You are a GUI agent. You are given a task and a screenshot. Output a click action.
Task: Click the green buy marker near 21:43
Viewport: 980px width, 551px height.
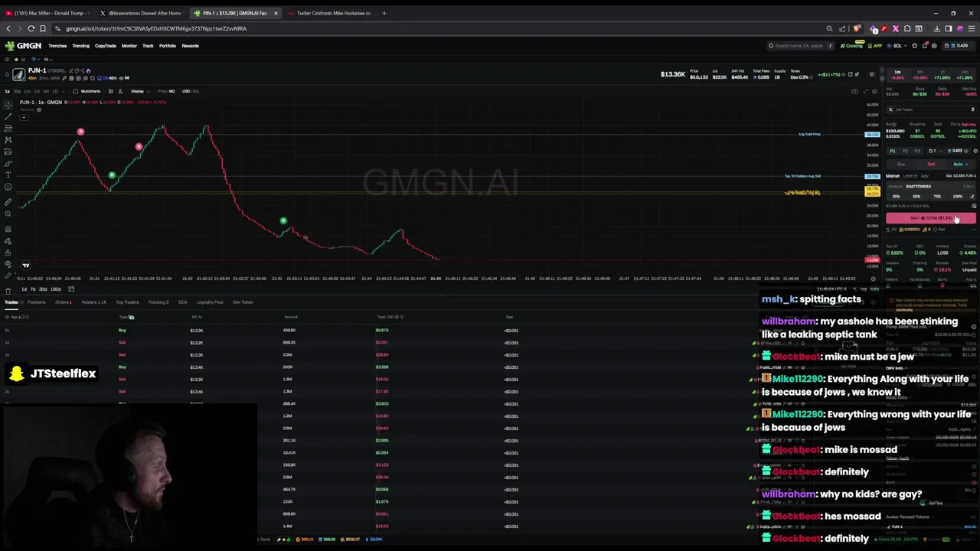click(x=283, y=221)
